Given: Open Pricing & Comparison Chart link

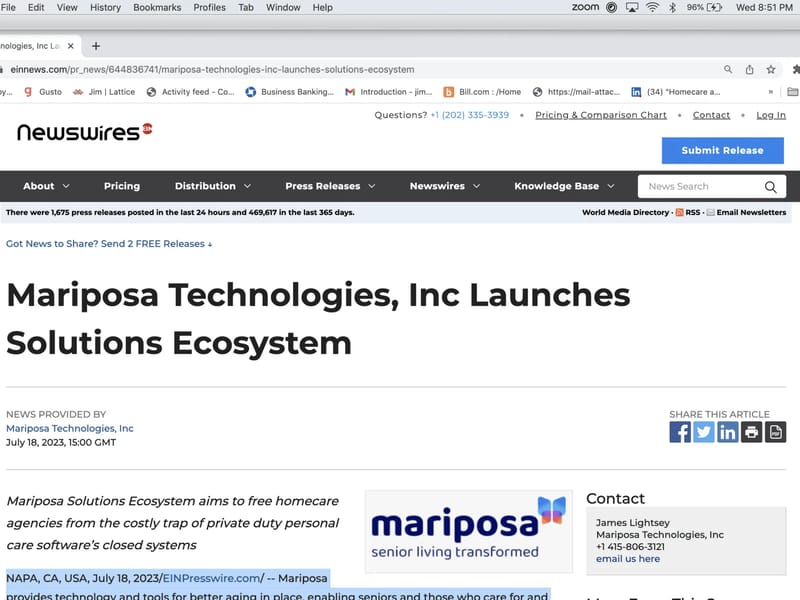Looking at the screenshot, I should (601, 115).
